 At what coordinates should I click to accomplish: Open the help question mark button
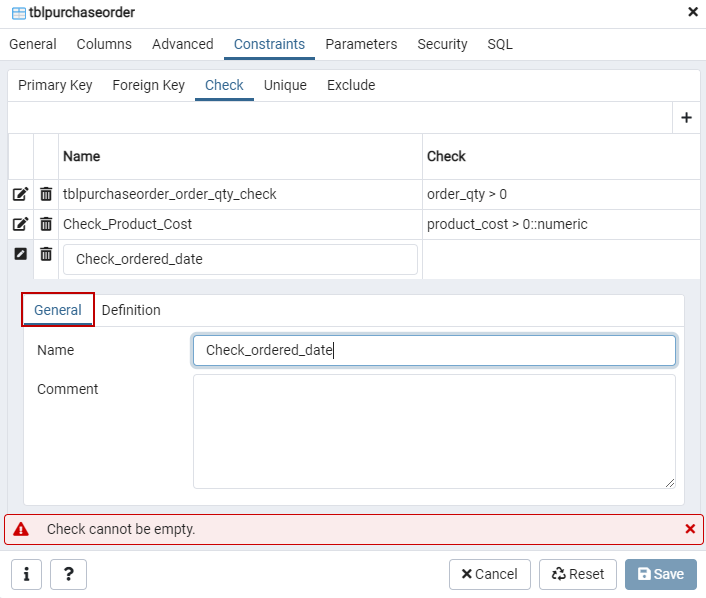[68, 574]
